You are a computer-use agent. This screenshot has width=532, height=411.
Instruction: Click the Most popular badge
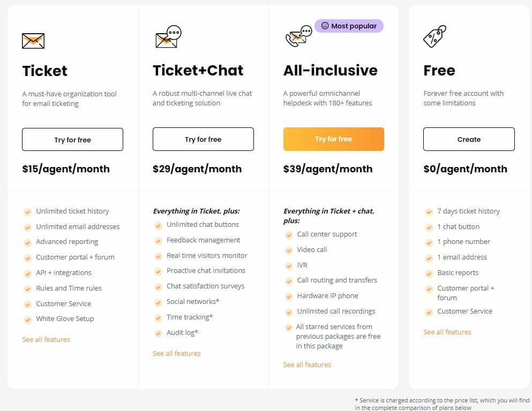point(349,25)
